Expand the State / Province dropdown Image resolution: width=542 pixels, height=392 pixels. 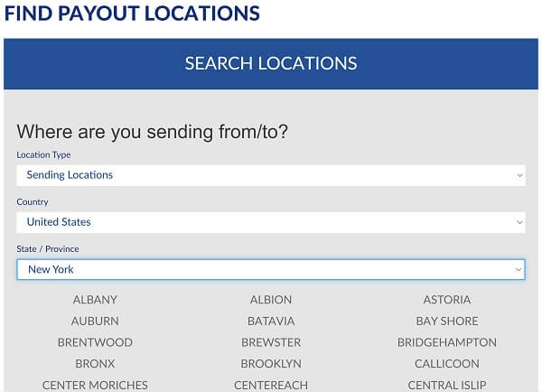pos(270,269)
